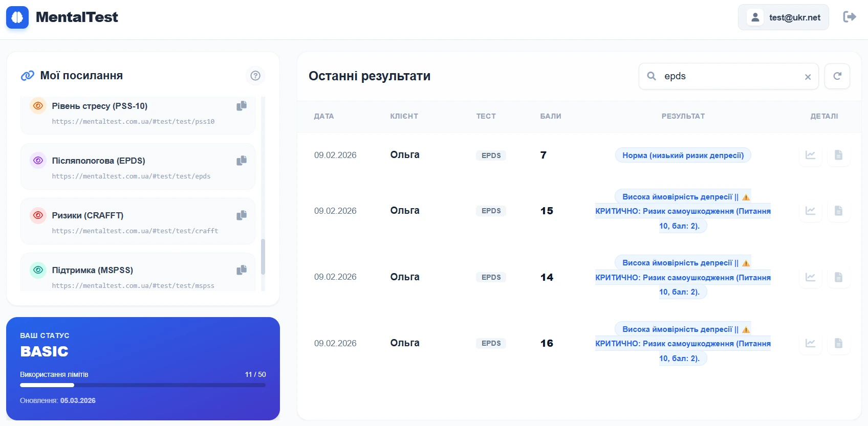Image resolution: width=868 pixels, height=426 pixels.
Task: Click the ТЕСТ column header
Action: [486, 116]
